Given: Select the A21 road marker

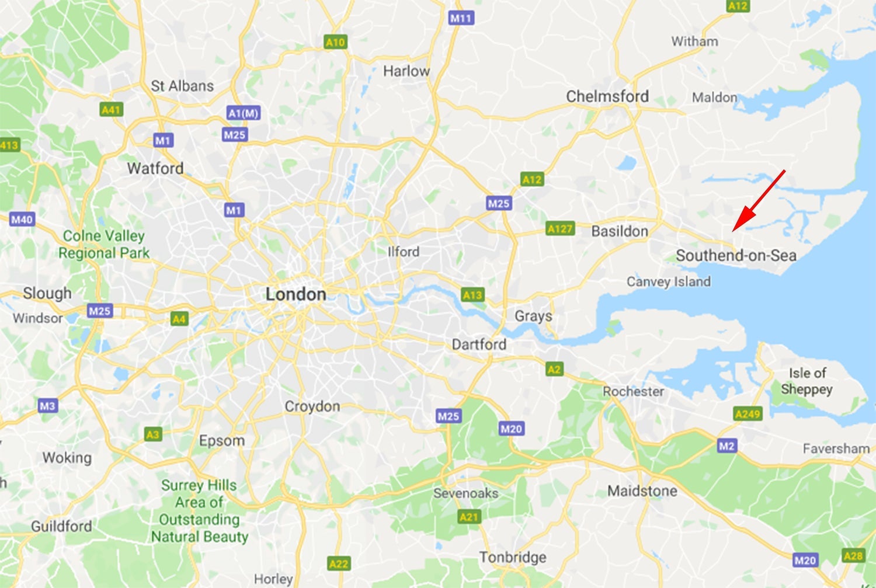Looking at the screenshot, I should (x=469, y=517).
